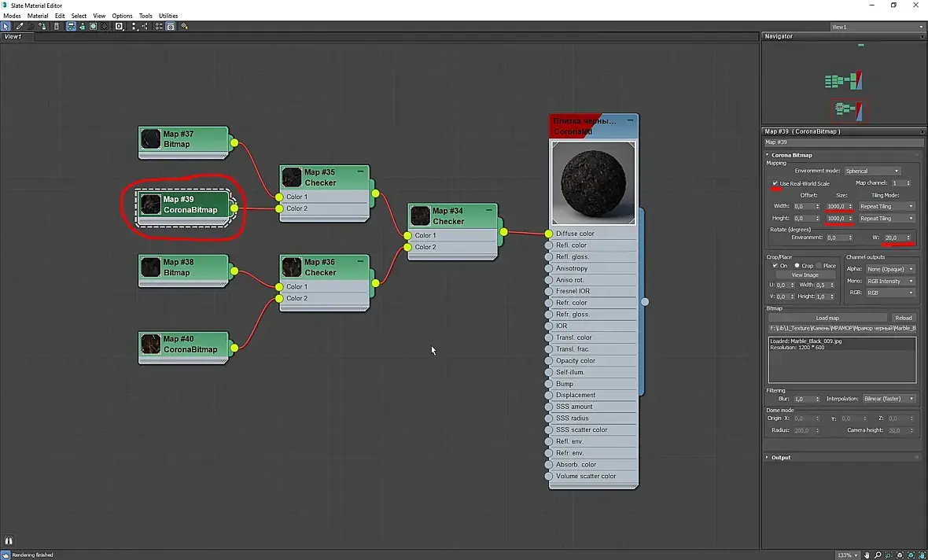Click the Diffuse color input socket
928x560 pixels.
pyautogui.click(x=549, y=234)
